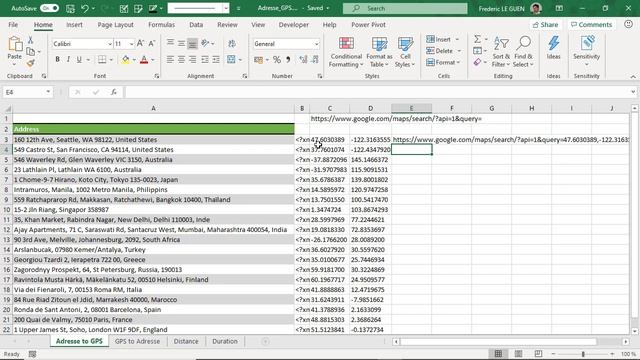Collapse the ribbon with the chevron

633,76
